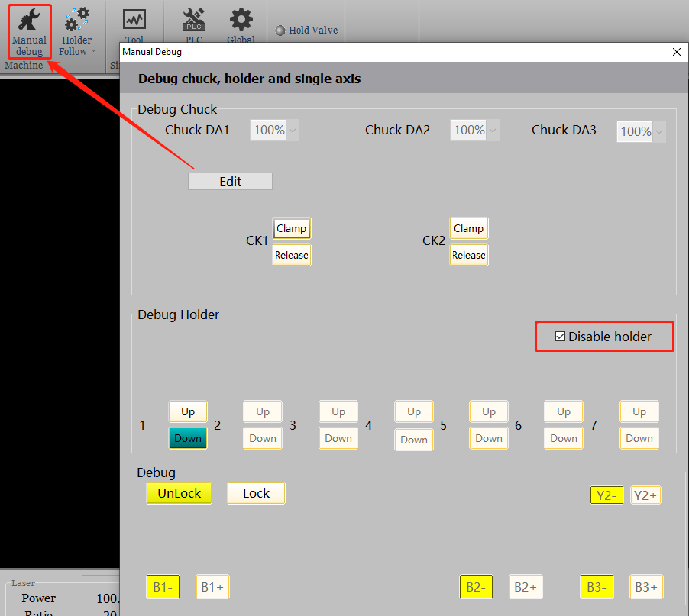The image size is (689, 616).
Task: Uncheck the Disable holder checkbox
Action: pyautogui.click(x=560, y=337)
